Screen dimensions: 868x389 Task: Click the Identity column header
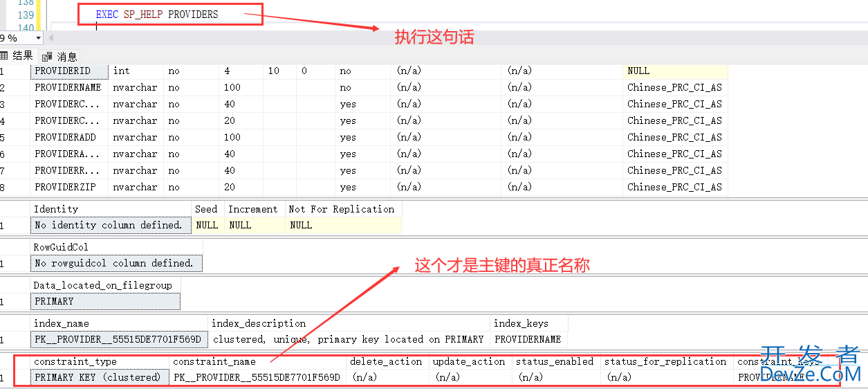[x=111, y=209]
